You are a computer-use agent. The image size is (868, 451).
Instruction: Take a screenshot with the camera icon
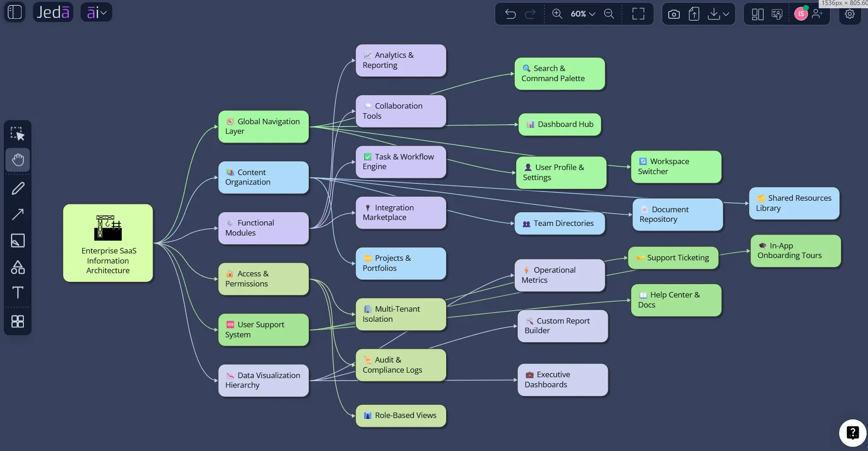click(x=674, y=14)
